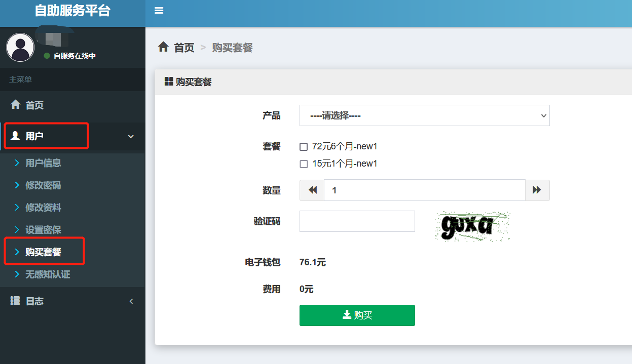Click the green 购买 purchase button
Image resolution: width=632 pixels, height=364 pixels.
[357, 315]
